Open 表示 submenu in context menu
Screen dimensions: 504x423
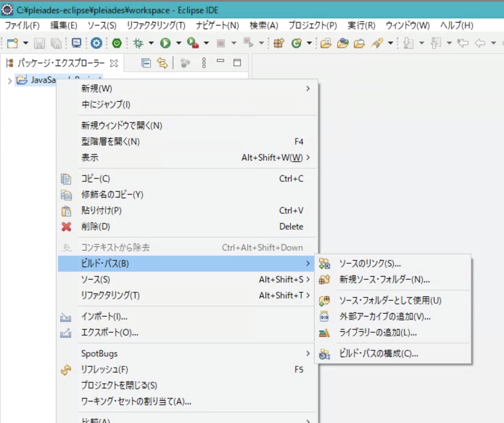[187, 158]
